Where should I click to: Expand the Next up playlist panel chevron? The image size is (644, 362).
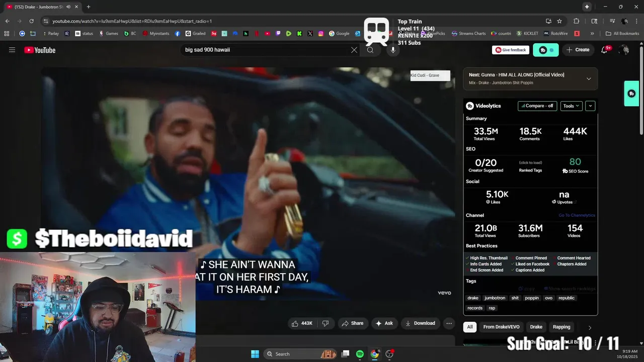pos(589,78)
